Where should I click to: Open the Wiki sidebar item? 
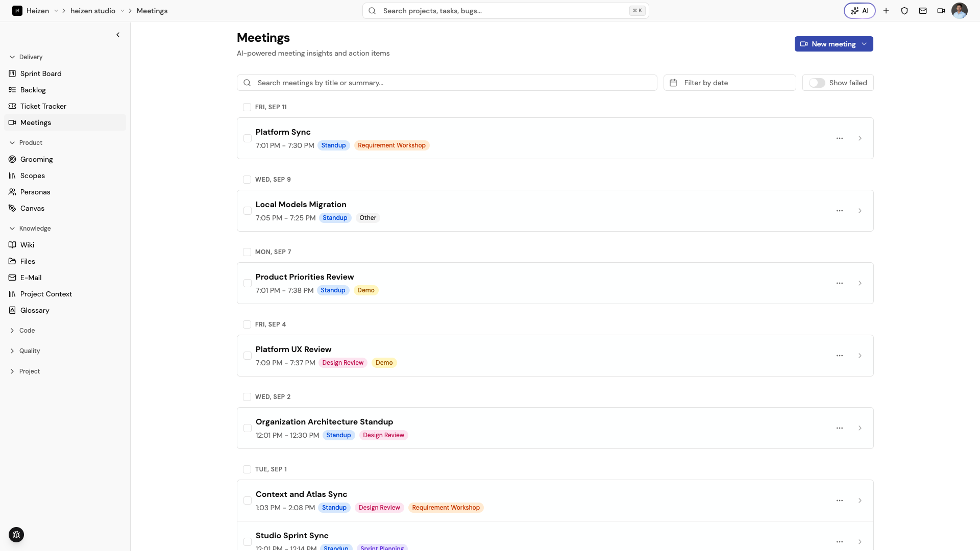tap(65, 245)
